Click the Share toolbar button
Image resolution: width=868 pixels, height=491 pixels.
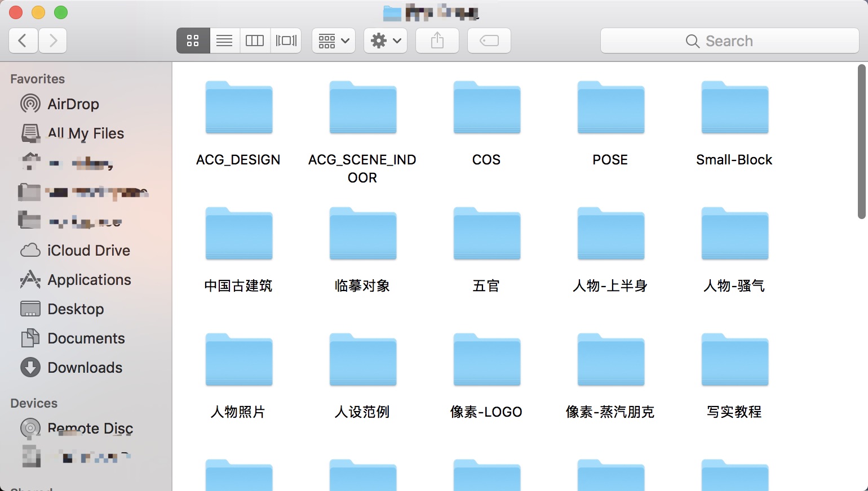437,41
